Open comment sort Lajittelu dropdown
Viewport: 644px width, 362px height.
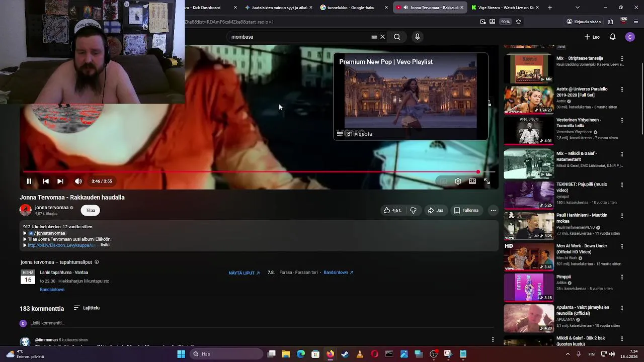(x=87, y=308)
